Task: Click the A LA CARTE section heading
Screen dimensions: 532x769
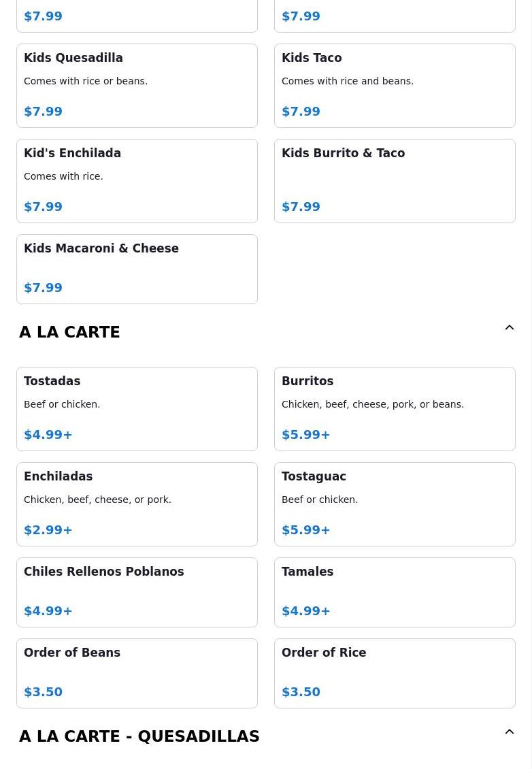Action: [69, 332]
